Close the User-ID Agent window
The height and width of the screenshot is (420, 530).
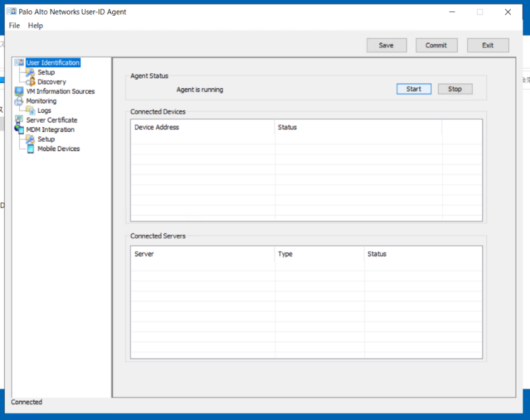click(508, 12)
